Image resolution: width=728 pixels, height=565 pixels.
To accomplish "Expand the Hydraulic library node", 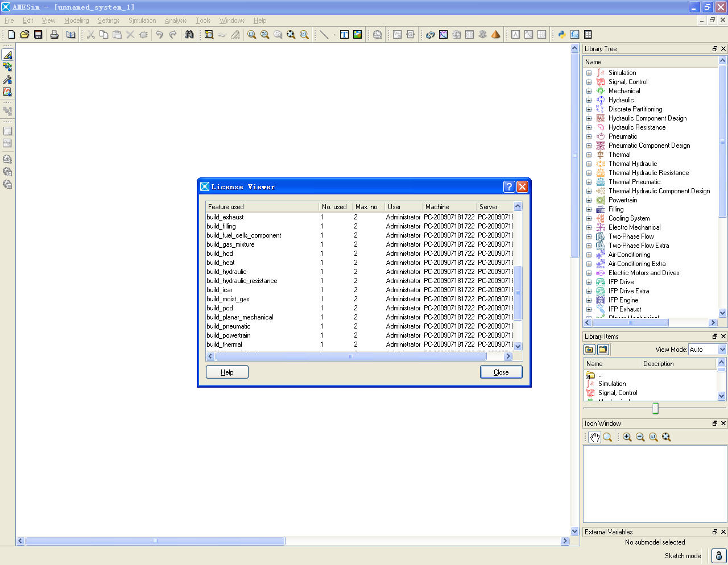I will 589,100.
